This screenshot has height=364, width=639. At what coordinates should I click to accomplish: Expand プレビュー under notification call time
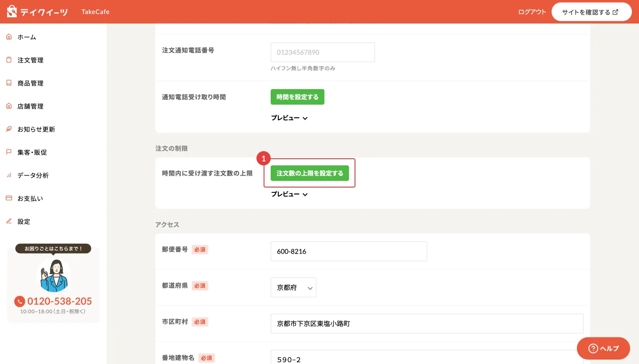(x=289, y=118)
